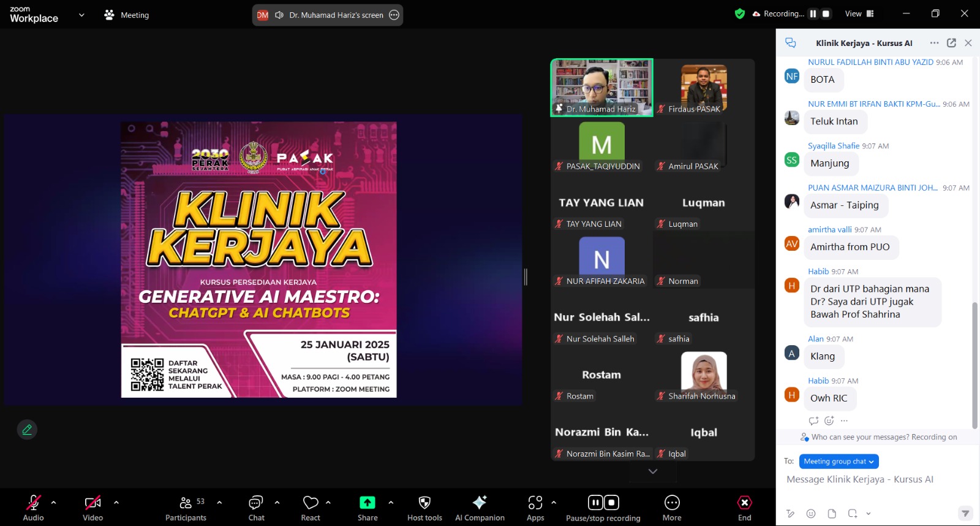Image resolution: width=980 pixels, height=526 pixels.
Task: Click the chat panel vertical scrollbar
Action: pyautogui.click(x=974, y=365)
